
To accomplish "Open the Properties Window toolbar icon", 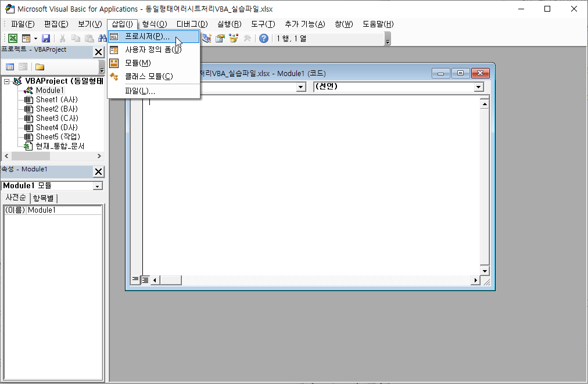I will (x=220, y=38).
